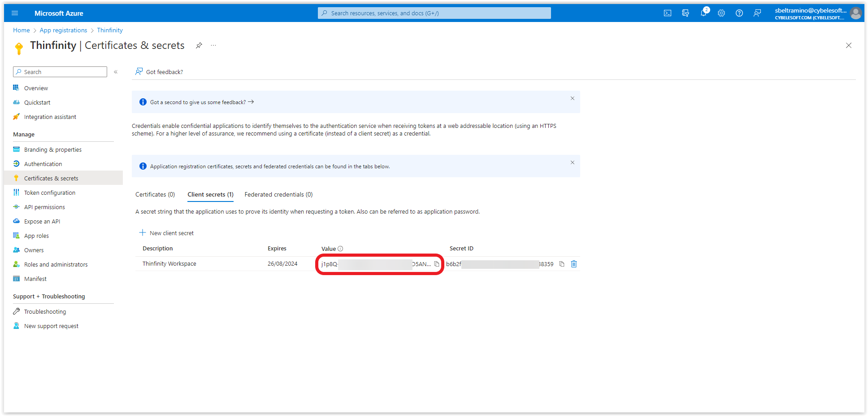This screenshot has width=868, height=416.
Task: Copy the client secret value
Action: coord(437,264)
